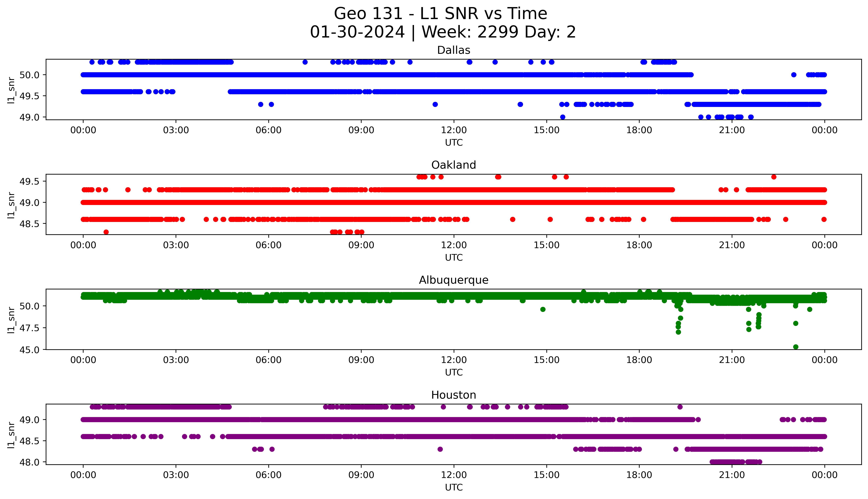
Task: Click the 12:00 x-tick under the Dallas plot
Action: tap(454, 130)
